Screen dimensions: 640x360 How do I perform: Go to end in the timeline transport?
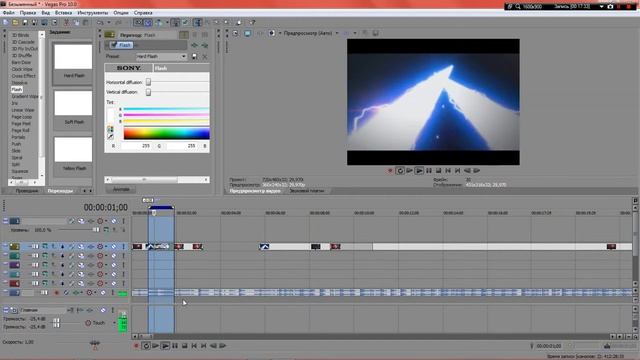(204, 346)
